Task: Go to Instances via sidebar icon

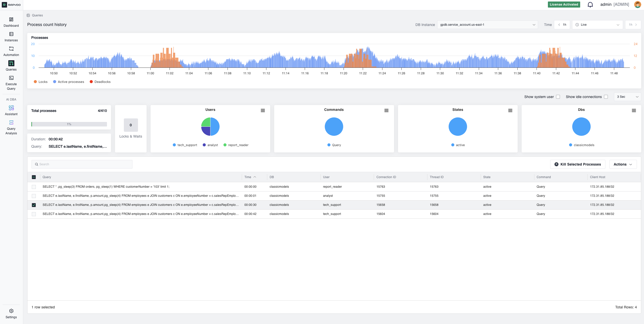Action: coord(11,34)
